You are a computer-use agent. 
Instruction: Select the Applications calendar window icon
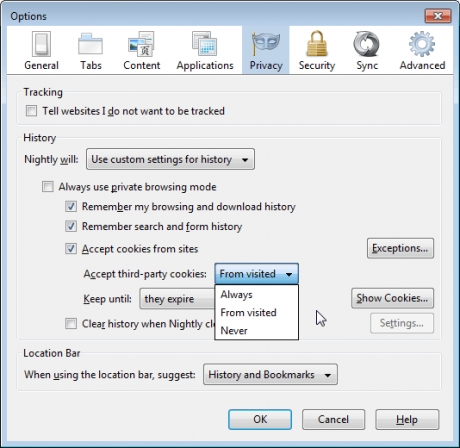pyautogui.click(x=204, y=44)
